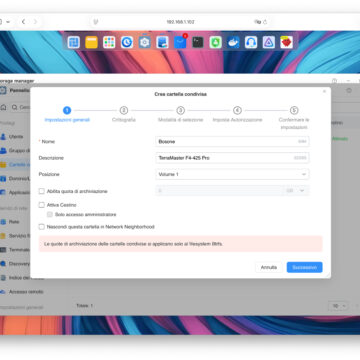This screenshot has width=360, height=360.
Task: Open the red raspberry dock icon
Action: tap(287, 42)
